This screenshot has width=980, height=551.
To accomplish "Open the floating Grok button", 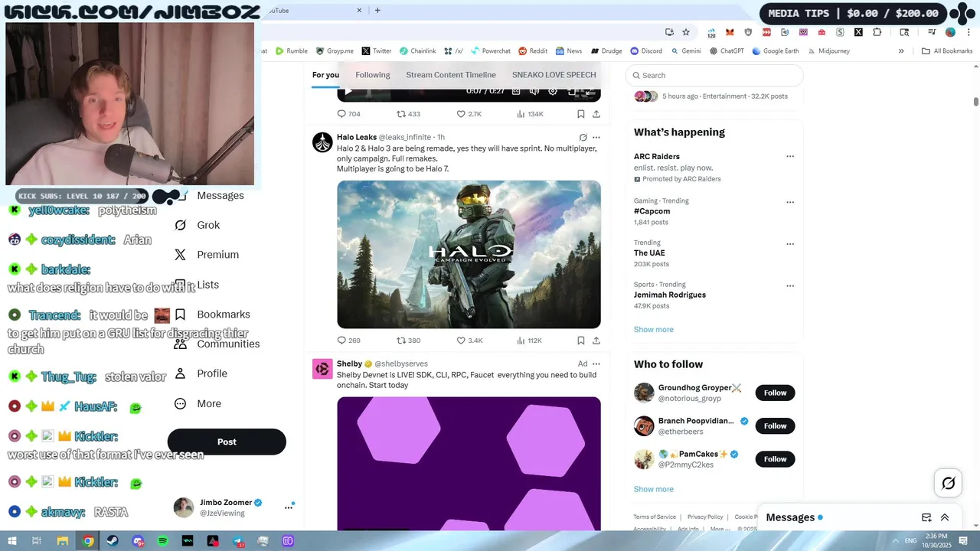I will (x=948, y=483).
